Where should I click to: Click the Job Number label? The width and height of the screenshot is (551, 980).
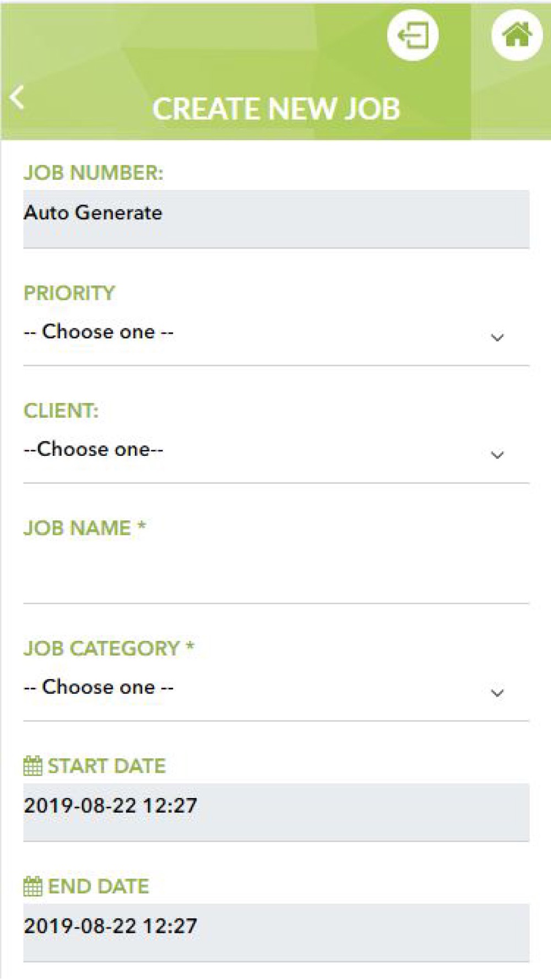click(x=93, y=173)
